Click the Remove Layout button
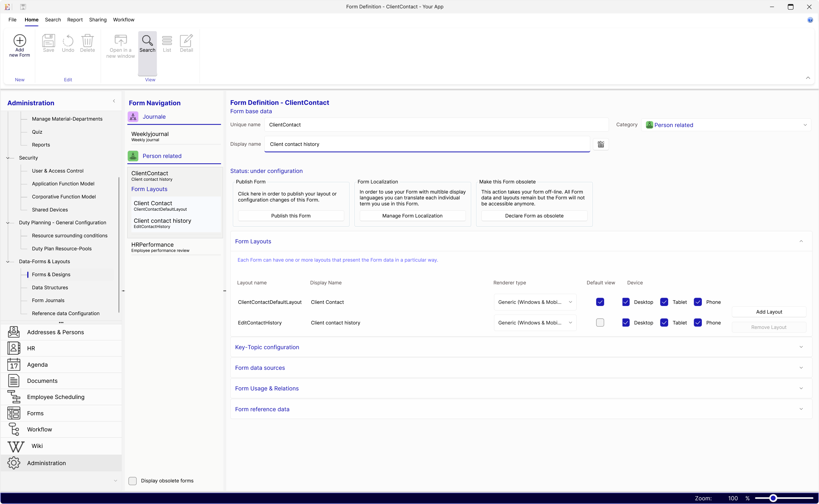Viewport: 819px width, 504px height. pos(769,327)
